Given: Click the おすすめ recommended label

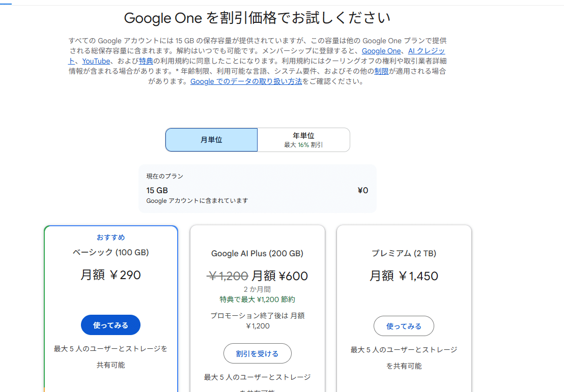Looking at the screenshot, I should pos(111,237).
